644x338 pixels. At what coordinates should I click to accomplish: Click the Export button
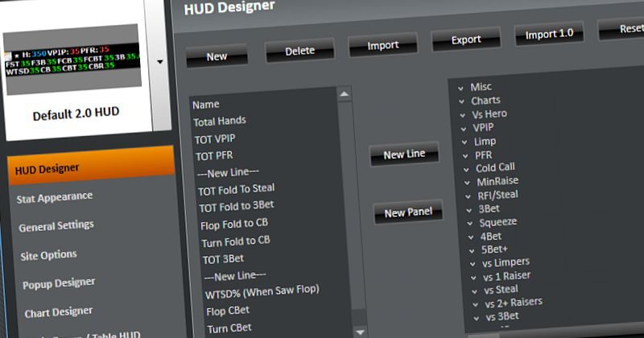[x=466, y=39]
